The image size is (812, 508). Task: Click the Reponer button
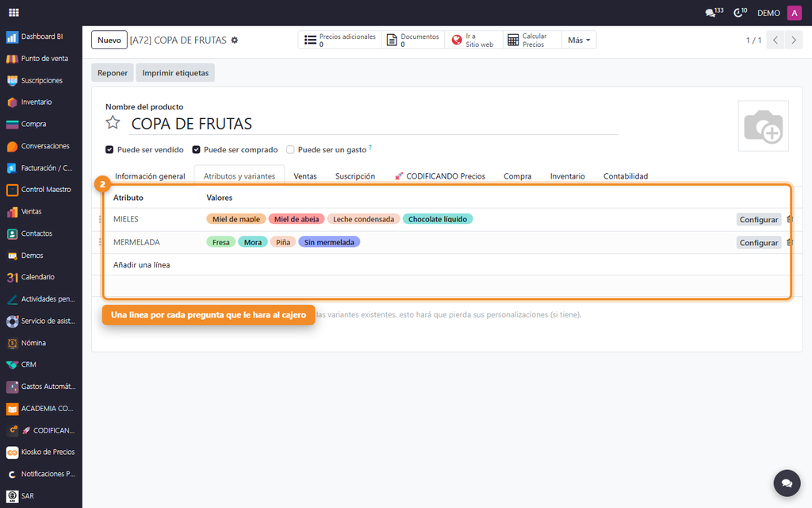pyautogui.click(x=113, y=72)
